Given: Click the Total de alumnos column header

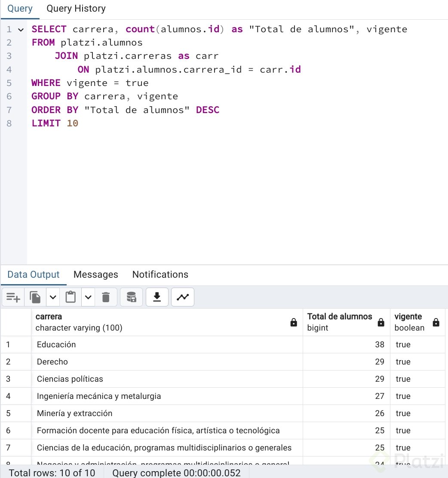Looking at the screenshot, I should coord(347,322).
